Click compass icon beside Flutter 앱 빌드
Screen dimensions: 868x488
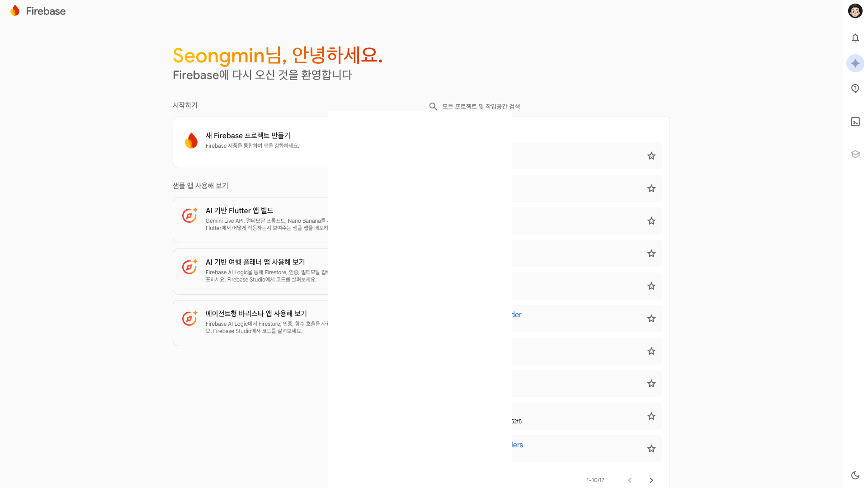pos(190,215)
